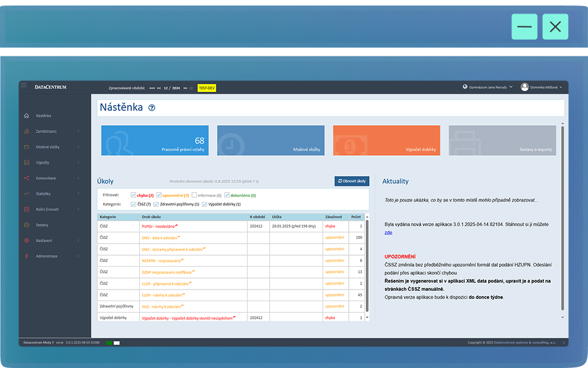Viewport: 588px width, 368px height.
Task: Expand the Statistiky chevron in sidebar
Action: [x=78, y=194]
